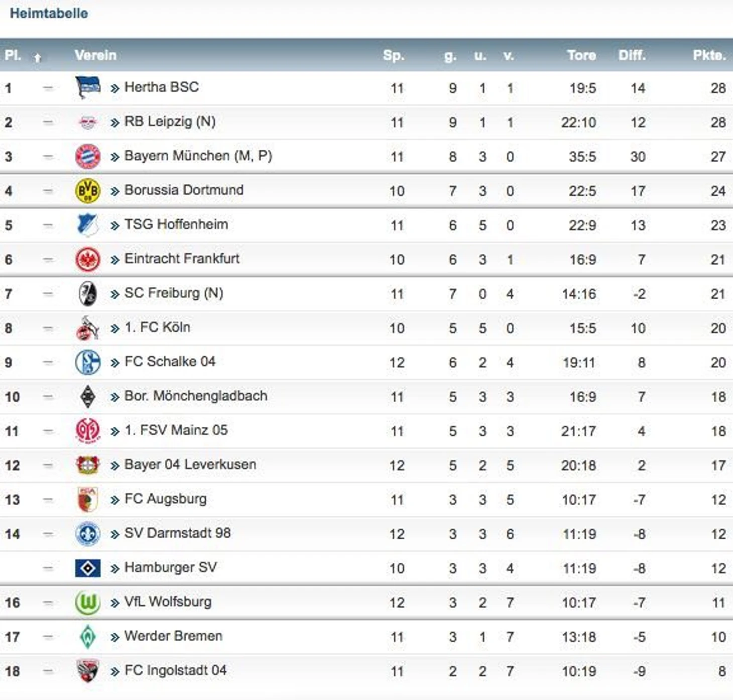This screenshot has width=733, height=700.
Task: Select the VfL Wolfsburg W logo
Action: click(x=88, y=602)
